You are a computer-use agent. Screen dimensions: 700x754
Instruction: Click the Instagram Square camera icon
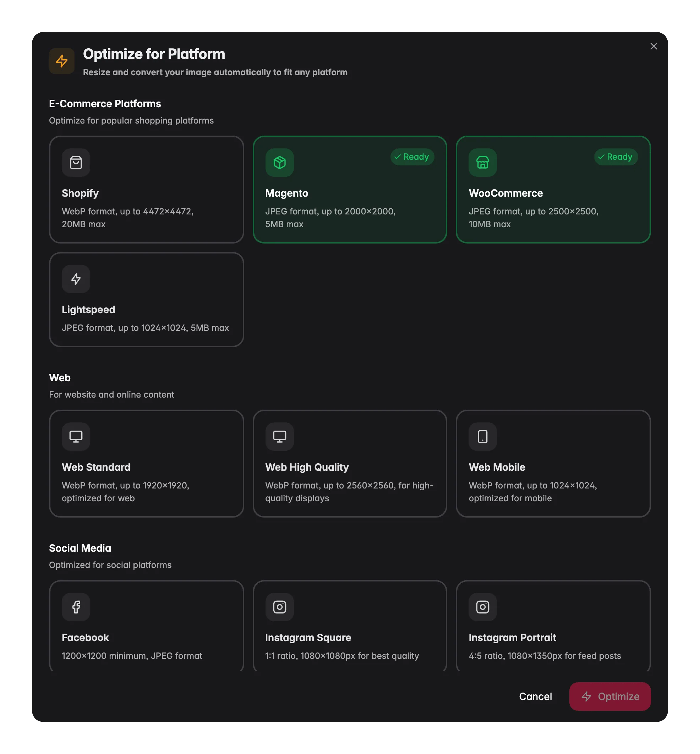(x=280, y=607)
